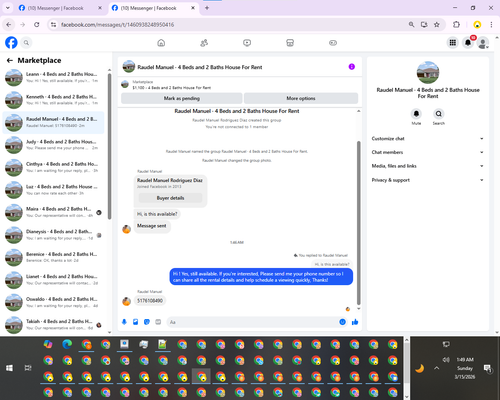
Task: Open the Dianeysis conversation
Action: coord(53,235)
